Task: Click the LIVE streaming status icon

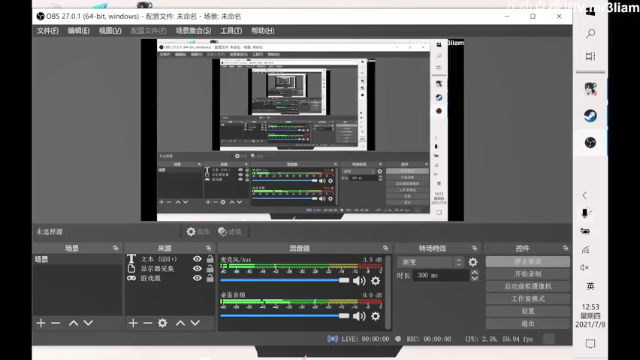Action: tap(333, 339)
